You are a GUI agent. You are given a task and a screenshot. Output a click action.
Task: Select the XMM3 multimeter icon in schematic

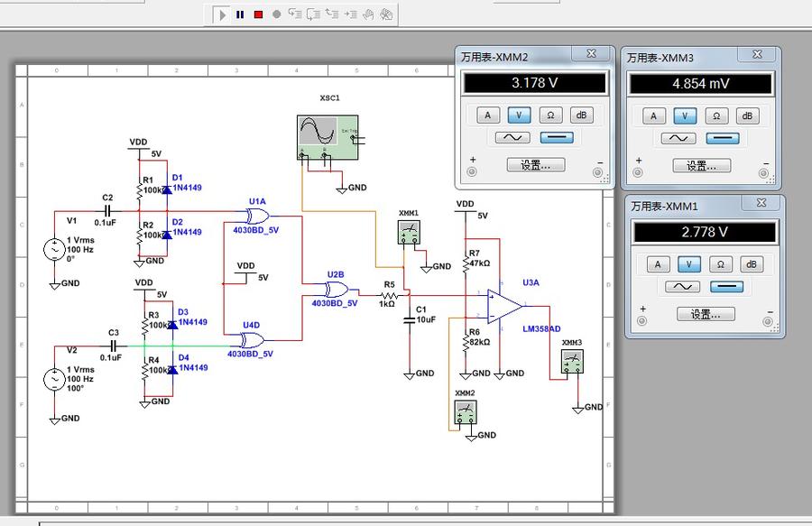pyautogui.click(x=571, y=362)
